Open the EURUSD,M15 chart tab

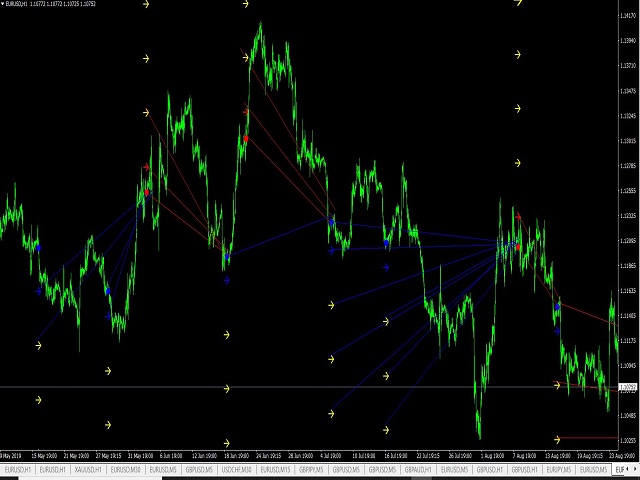[x=275, y=470]
